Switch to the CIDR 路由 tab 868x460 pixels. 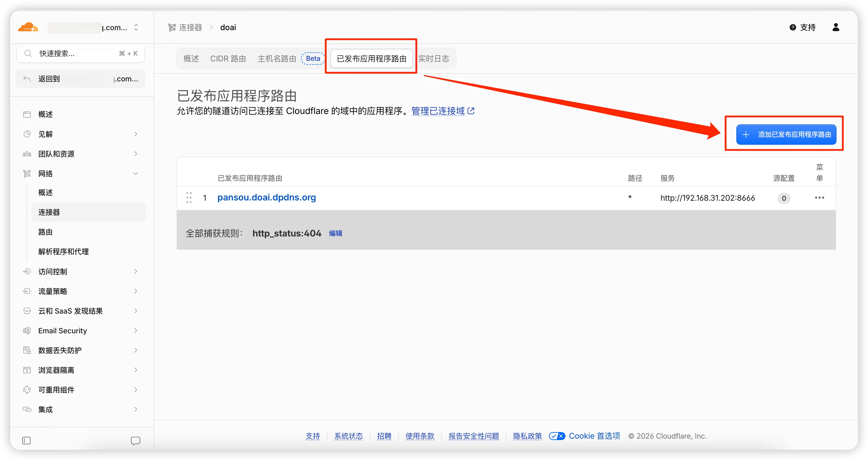tap(228, 59)
